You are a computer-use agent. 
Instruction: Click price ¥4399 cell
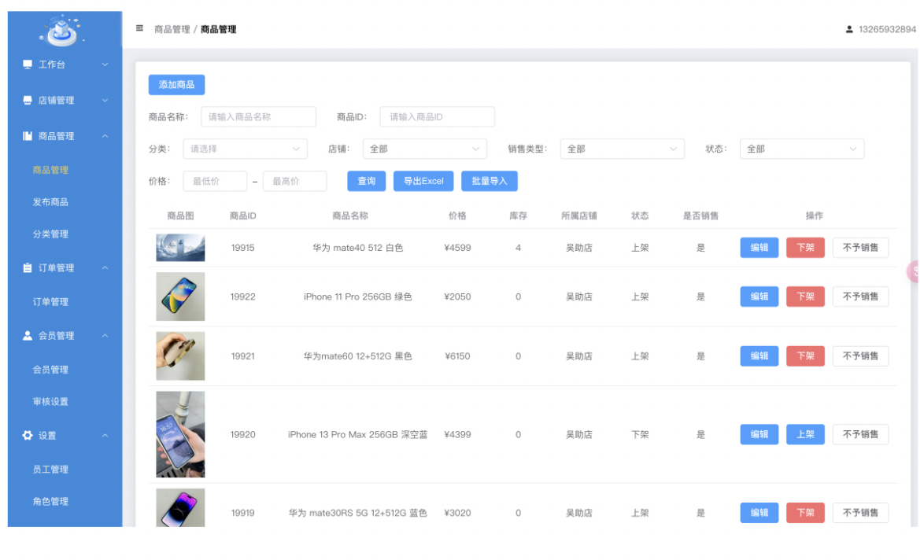click(457, 435)
